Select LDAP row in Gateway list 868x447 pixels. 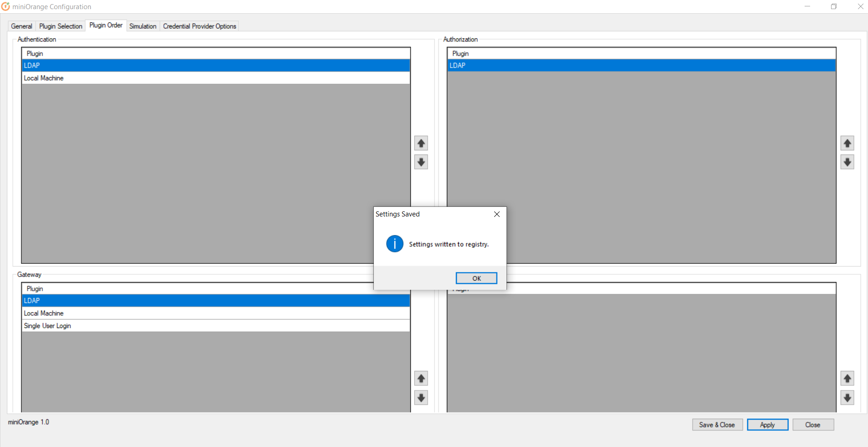(x=216, y=301)
